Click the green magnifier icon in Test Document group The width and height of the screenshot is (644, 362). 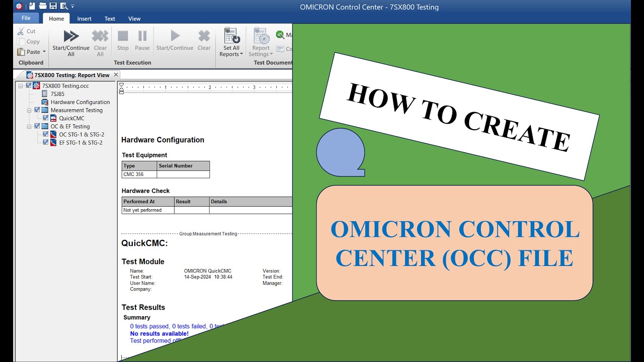[x=280, y=35]
